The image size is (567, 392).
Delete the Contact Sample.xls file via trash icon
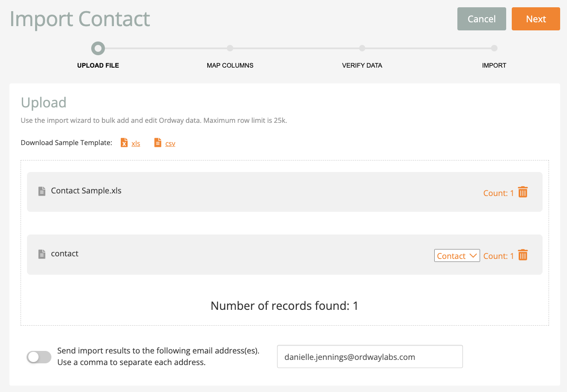point(523,192)
